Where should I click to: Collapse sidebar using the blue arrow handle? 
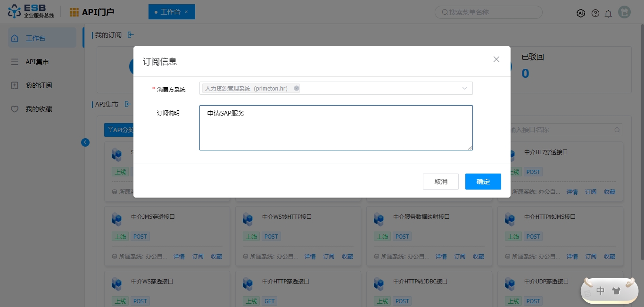tap(85, 142)
